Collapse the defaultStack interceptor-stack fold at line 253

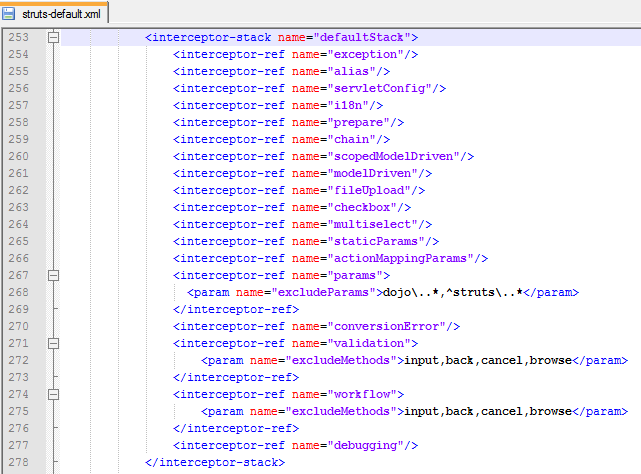(x=54, y=37)
